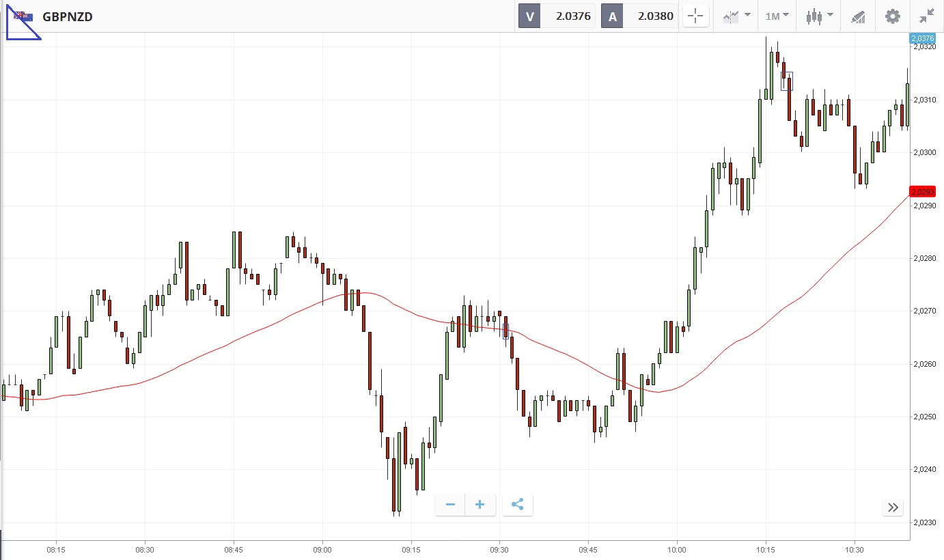944x560 pixels.
Task: Click the 10:15 time axis label
Action: [x=766, y=550]
